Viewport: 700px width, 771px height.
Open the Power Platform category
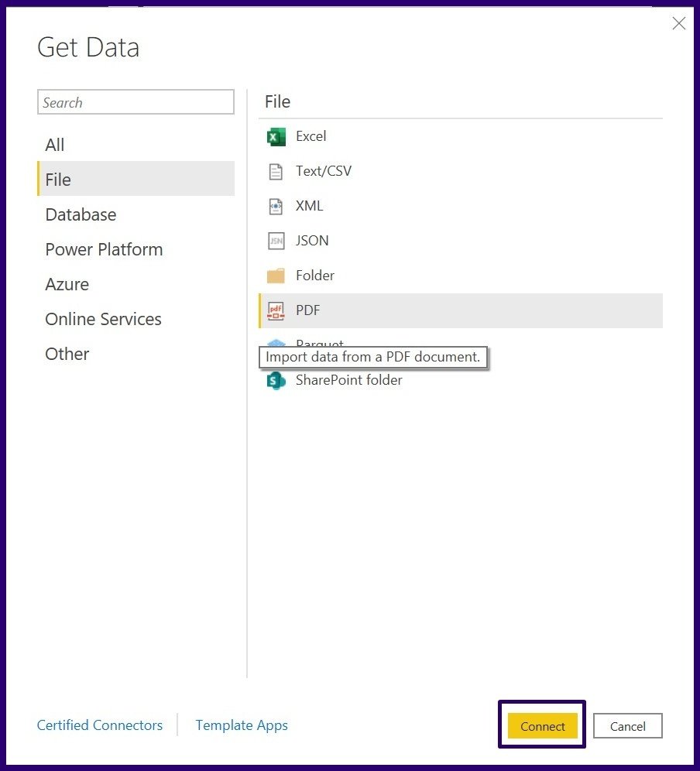point(104,249)
